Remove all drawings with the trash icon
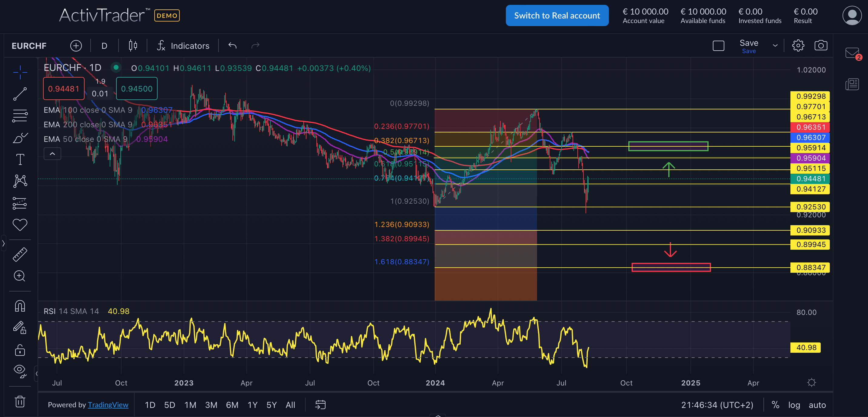 tap(20, 401)
